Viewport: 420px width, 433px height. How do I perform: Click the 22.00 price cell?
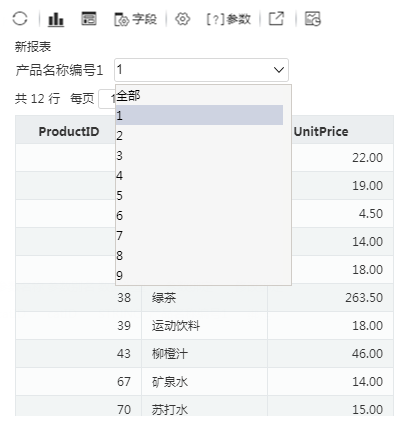(x=343, y=158)
